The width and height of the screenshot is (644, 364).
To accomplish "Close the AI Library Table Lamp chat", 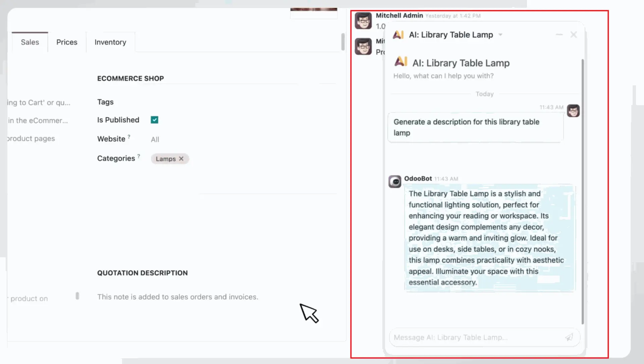I will (x=574, y=35).
